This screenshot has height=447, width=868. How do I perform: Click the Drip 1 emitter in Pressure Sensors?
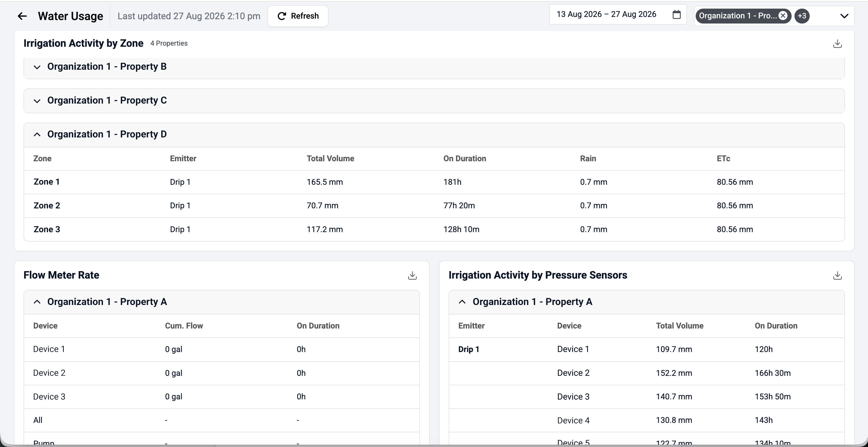coord(469,349)
